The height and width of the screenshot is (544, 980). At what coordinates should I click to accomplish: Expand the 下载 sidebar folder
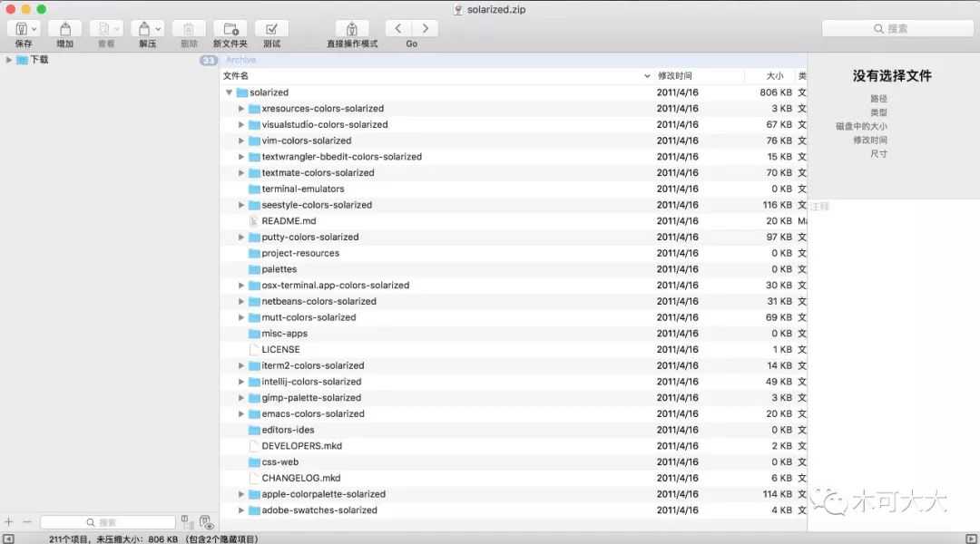(9, 60)
